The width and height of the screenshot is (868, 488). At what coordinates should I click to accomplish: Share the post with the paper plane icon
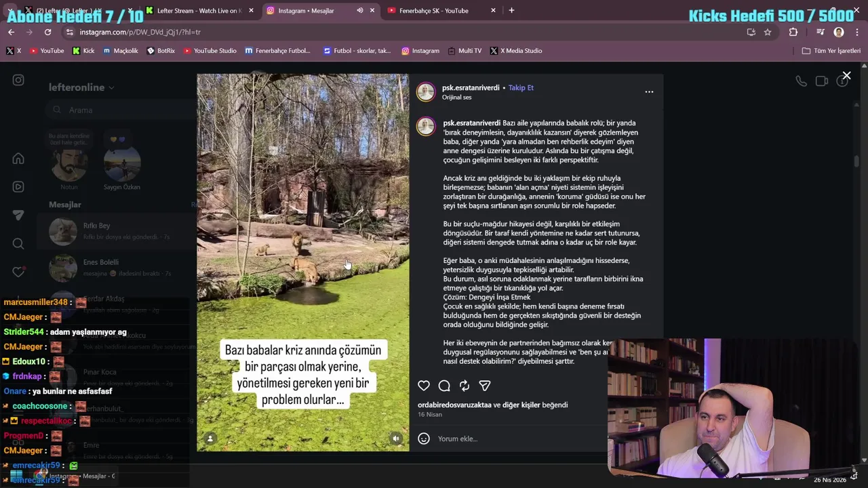pyautogui.click(x=485, y=386)
